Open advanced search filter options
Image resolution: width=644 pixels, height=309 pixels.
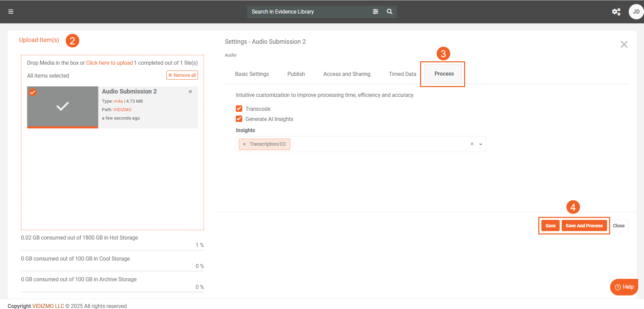click(375, 12)
